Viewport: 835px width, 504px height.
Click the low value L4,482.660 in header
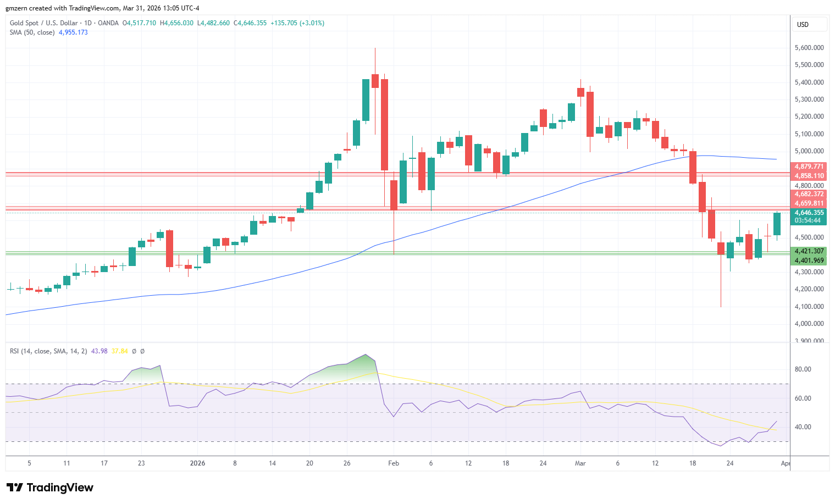coord(213,23)
